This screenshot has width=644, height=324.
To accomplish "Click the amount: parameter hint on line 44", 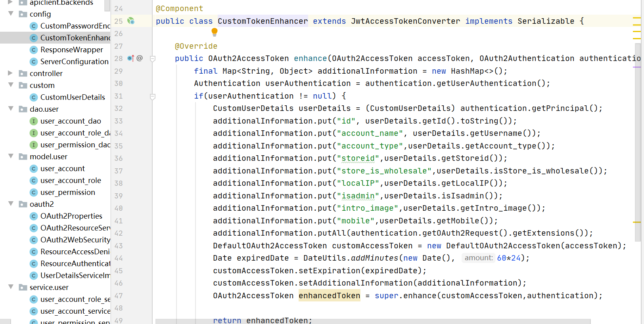I will tap(479, 258).
